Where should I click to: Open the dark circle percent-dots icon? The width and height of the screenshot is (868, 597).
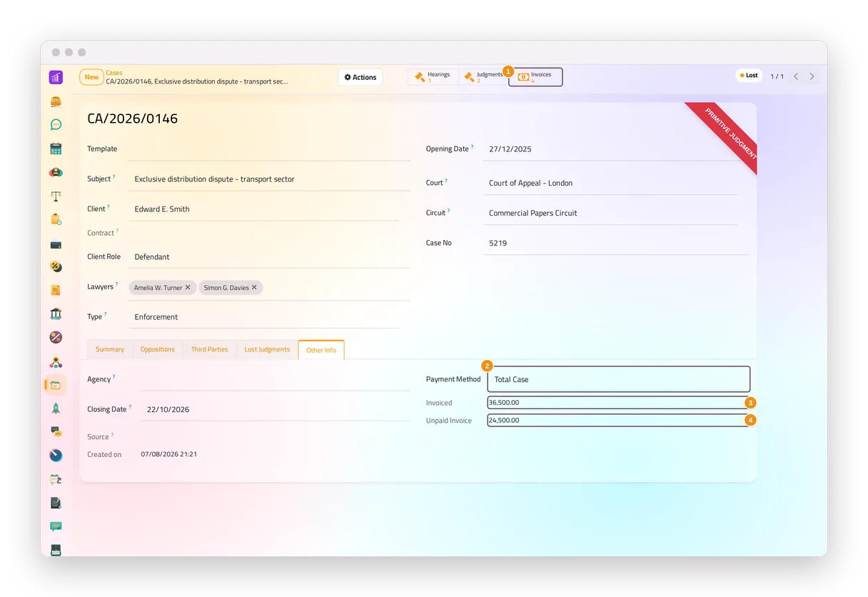pyautogui.click(x=56, y=337)
